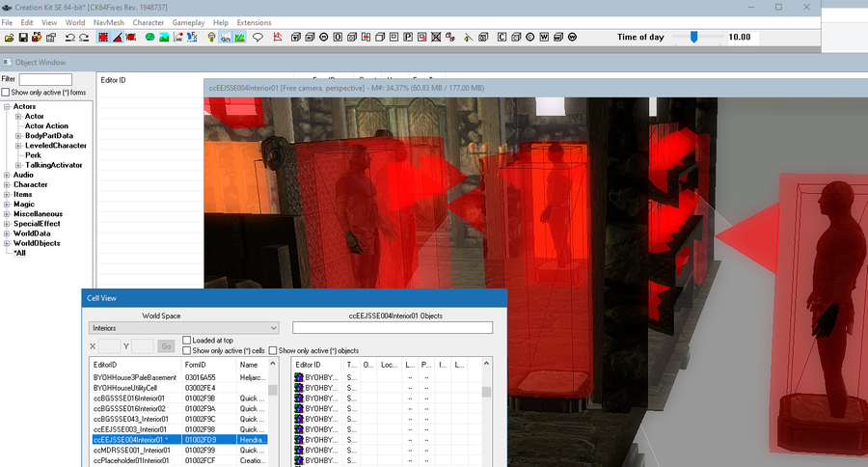Expand the Items tree category
The height and width of the screenshot is (467, 868).
pyautogui.click(x=7, y=195)
